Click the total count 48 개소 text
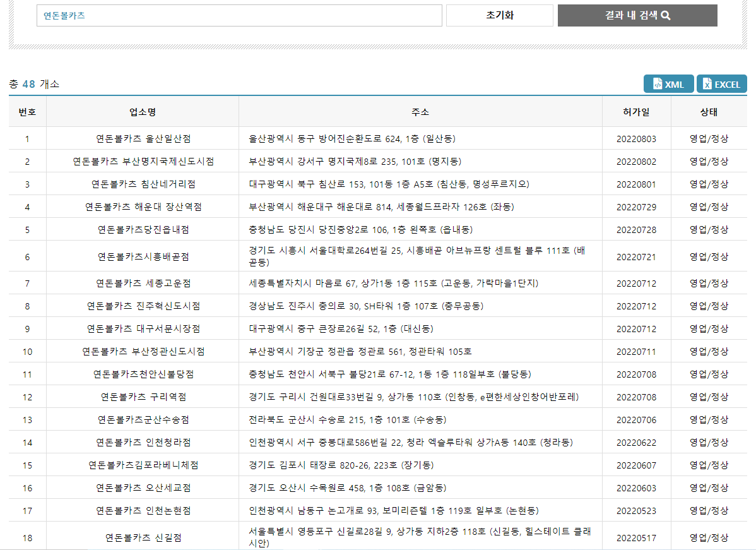Image resolution: width=756 pixels, height=550 pixels. 34,84
